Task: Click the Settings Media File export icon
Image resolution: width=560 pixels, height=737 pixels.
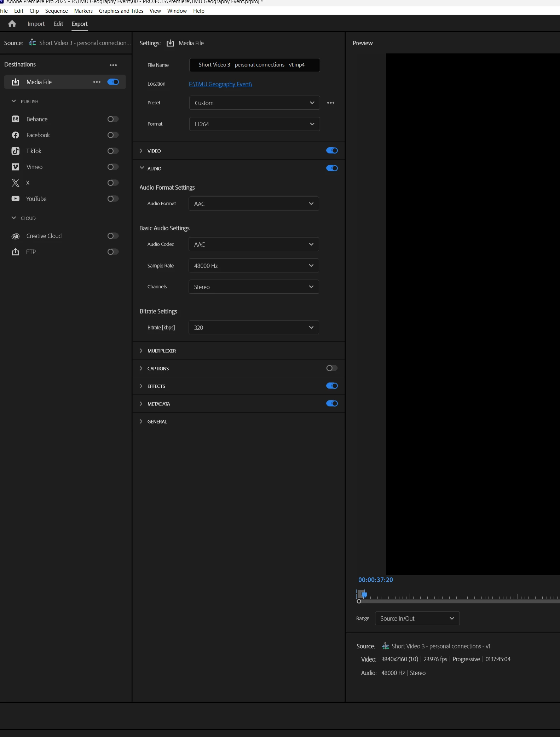Action: (171, 43)
